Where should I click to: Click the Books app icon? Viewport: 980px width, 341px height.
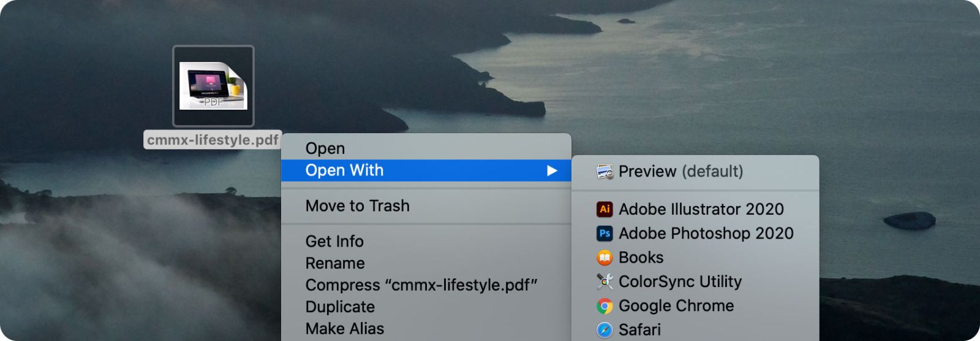(x=605, y=258)
